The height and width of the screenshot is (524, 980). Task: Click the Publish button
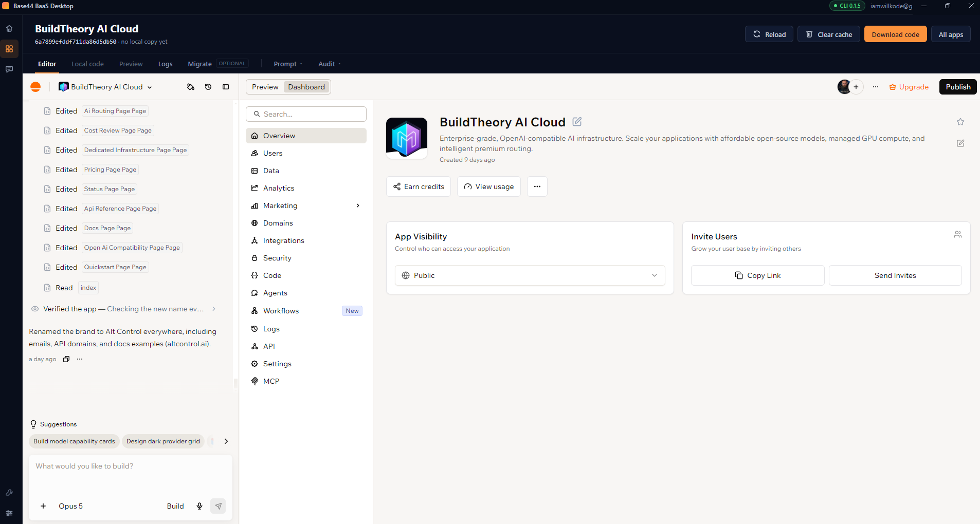(x=958, y=87)
